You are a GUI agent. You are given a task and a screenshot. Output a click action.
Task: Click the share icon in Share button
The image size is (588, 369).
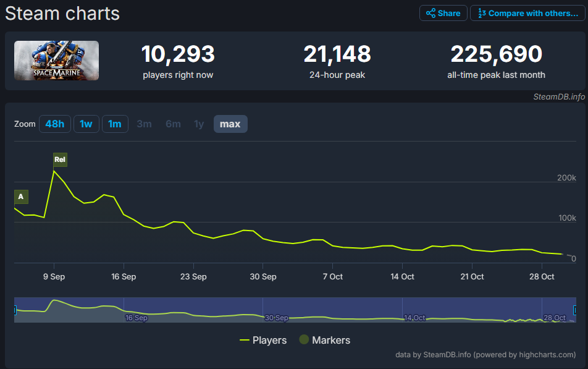[x=431, y=13]
